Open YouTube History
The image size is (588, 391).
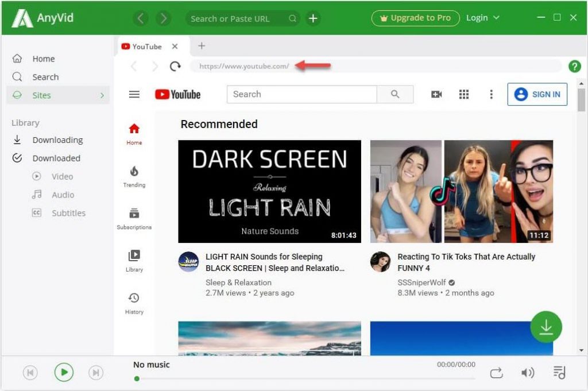[x=134, y=303]
